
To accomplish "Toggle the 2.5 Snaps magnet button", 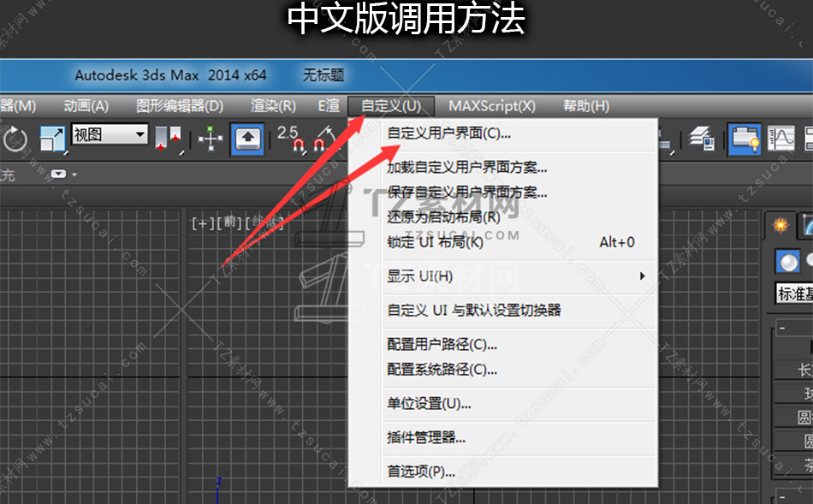I will 290,139.
